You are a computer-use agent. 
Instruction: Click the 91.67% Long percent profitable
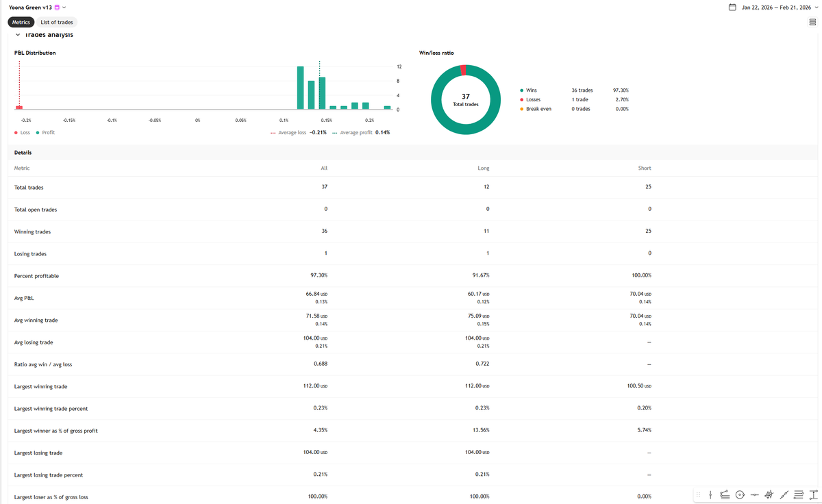(x=480, y=275)
